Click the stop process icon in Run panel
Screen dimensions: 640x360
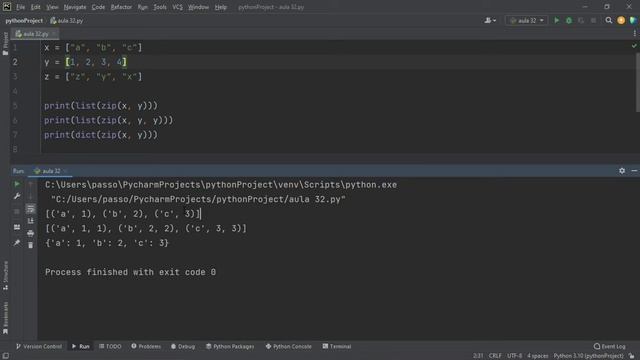(17, 211)
